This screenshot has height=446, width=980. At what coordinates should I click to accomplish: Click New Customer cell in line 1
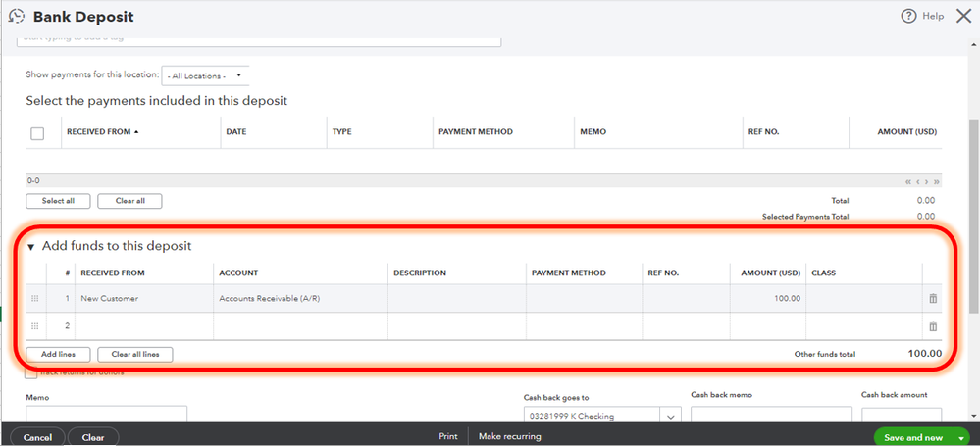[x=144, y=299]
